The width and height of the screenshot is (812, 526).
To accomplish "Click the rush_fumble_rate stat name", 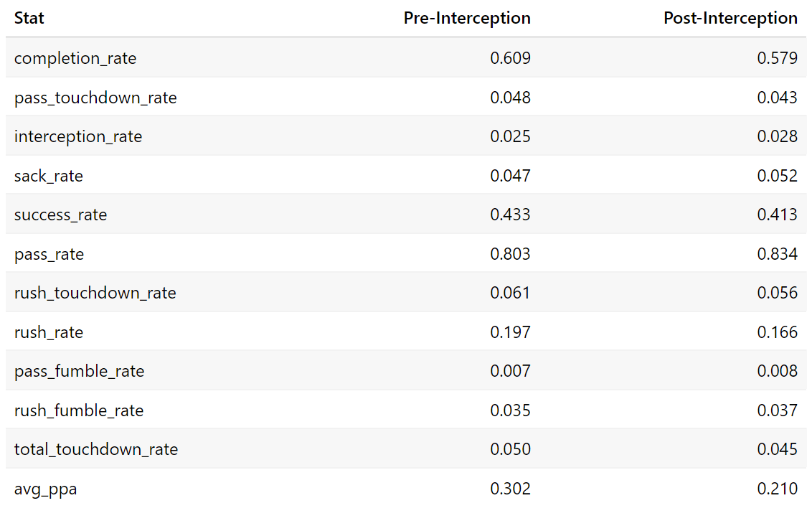I will 79,410.
